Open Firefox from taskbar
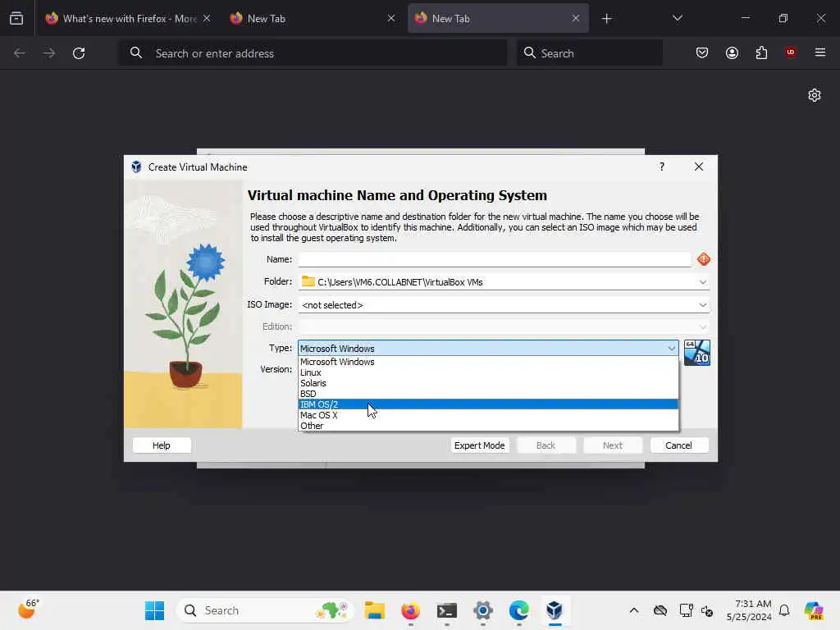This screenshot has width=840, height=630. tap(411, 610)
